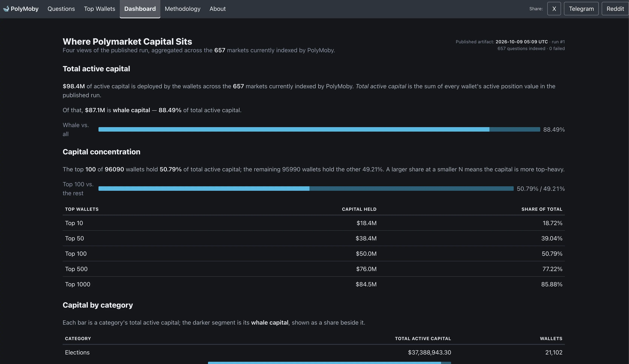This screenshot has width=629, height=364.
Task: Go to Top Wallets in navigation
Action: (100, 9)
